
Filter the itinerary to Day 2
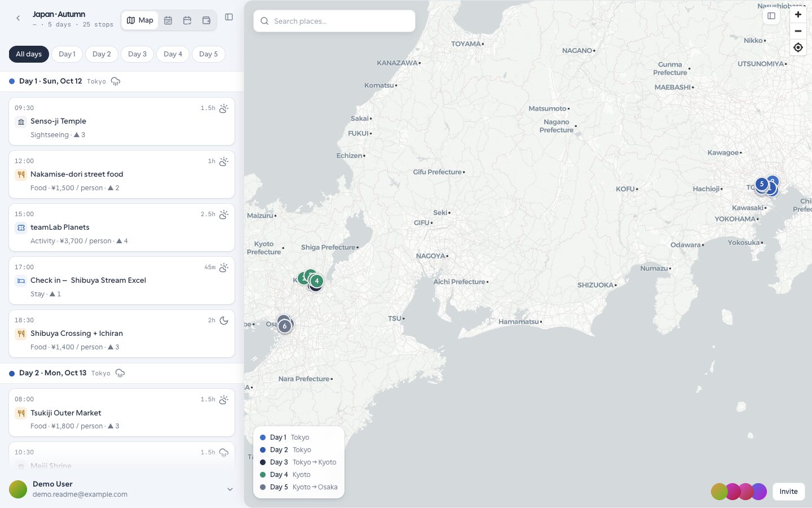click(x=102, y=54)
